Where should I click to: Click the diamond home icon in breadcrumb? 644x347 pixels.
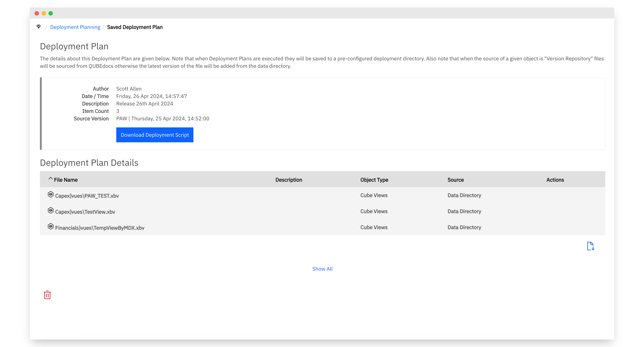tap(39, 27)
